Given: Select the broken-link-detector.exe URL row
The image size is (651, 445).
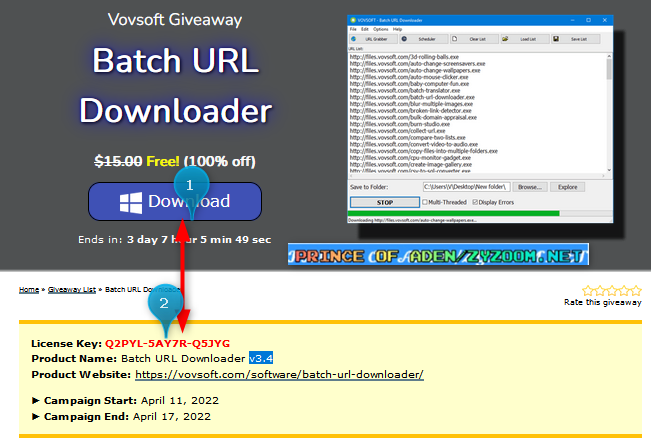Looking at the screenshot, I should pos(411,110).
